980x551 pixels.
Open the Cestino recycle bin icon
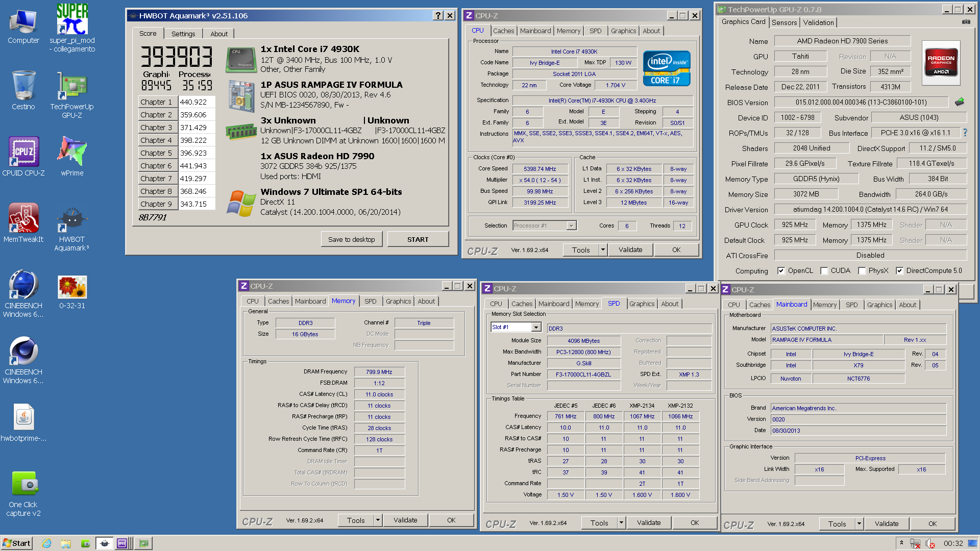click(x=23, y=91)
